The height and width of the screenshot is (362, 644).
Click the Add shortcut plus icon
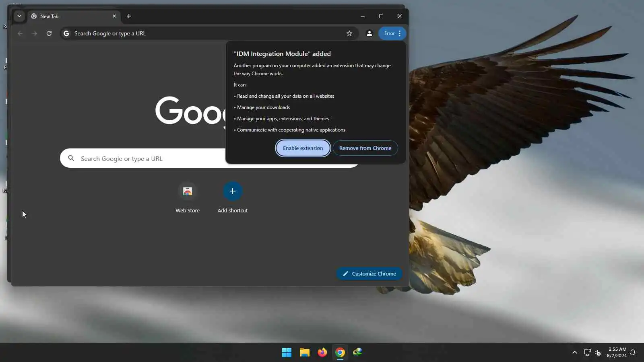[233, 191]
